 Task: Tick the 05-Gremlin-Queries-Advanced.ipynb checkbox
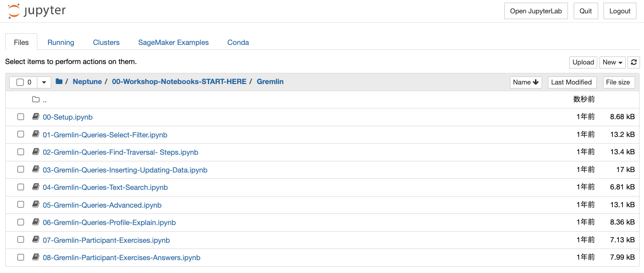point(20,205)
